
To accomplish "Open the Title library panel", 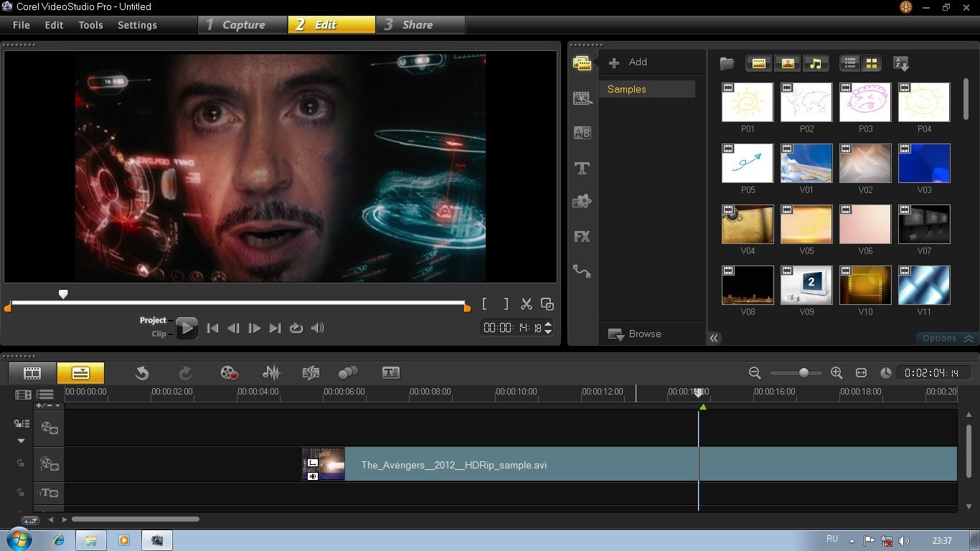I will coord(582,168).
